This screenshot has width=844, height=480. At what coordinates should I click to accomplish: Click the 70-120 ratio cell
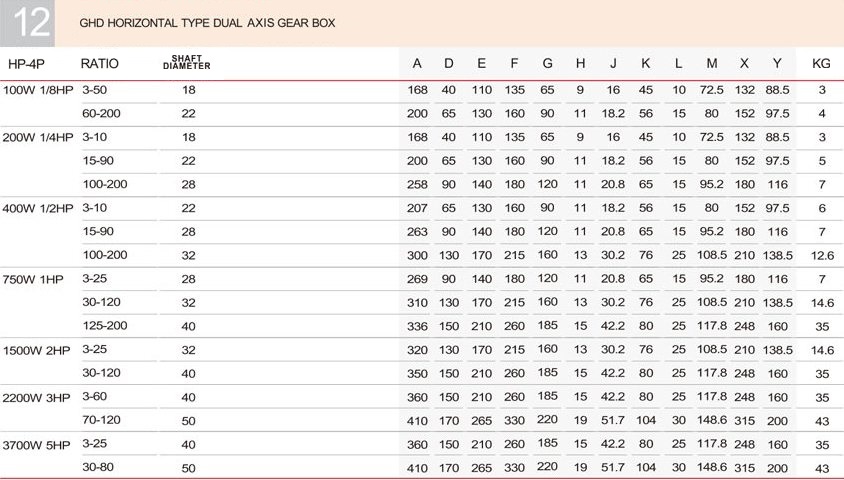pyautogui.click(x=101, y=420)
